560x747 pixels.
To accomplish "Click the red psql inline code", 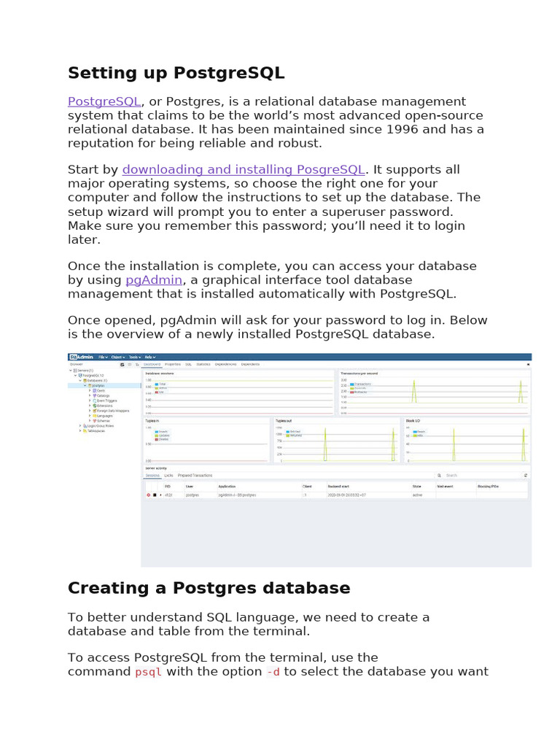I will [148, 672].
